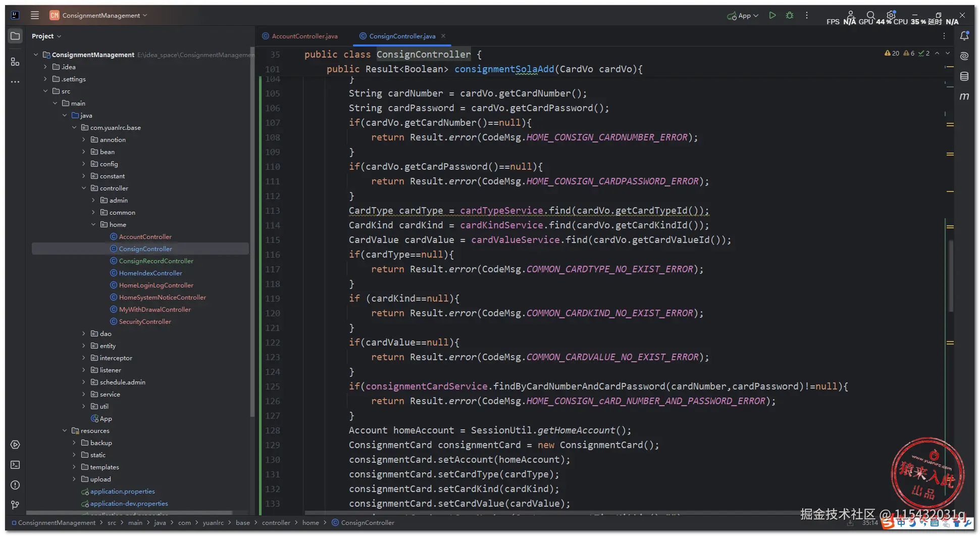
Task: Collapse the src folder
Action: pos(45,91)
